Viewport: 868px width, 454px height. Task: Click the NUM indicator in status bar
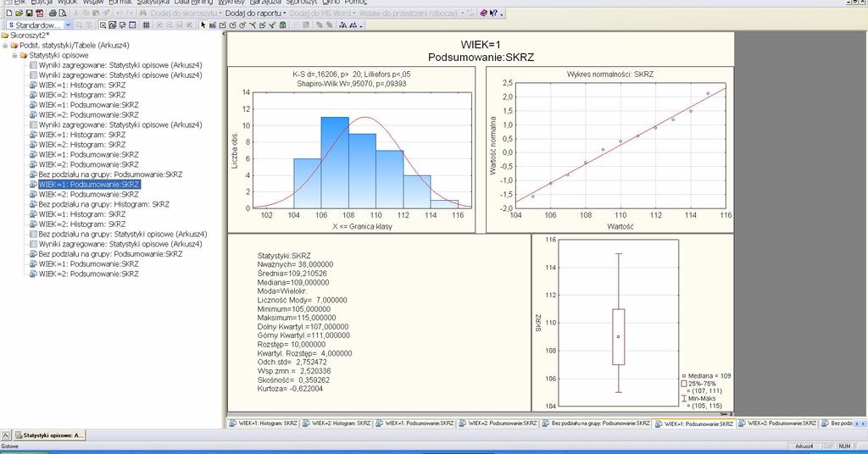coord(845,446)
